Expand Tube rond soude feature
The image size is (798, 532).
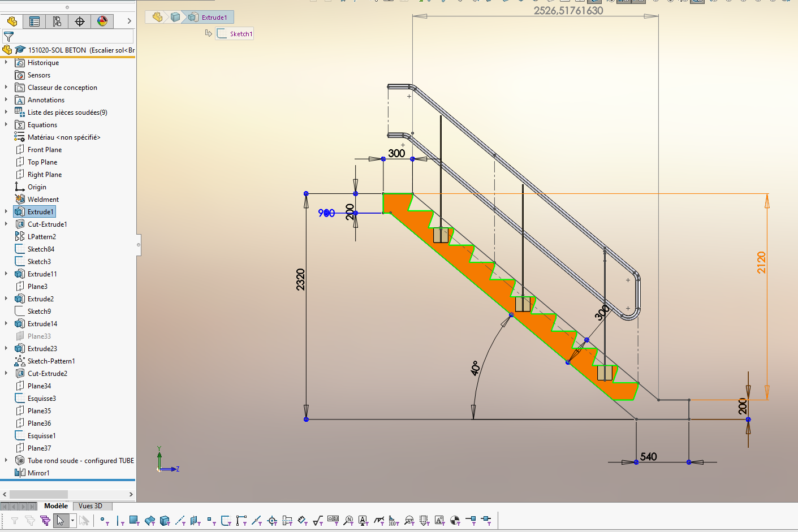6,461
